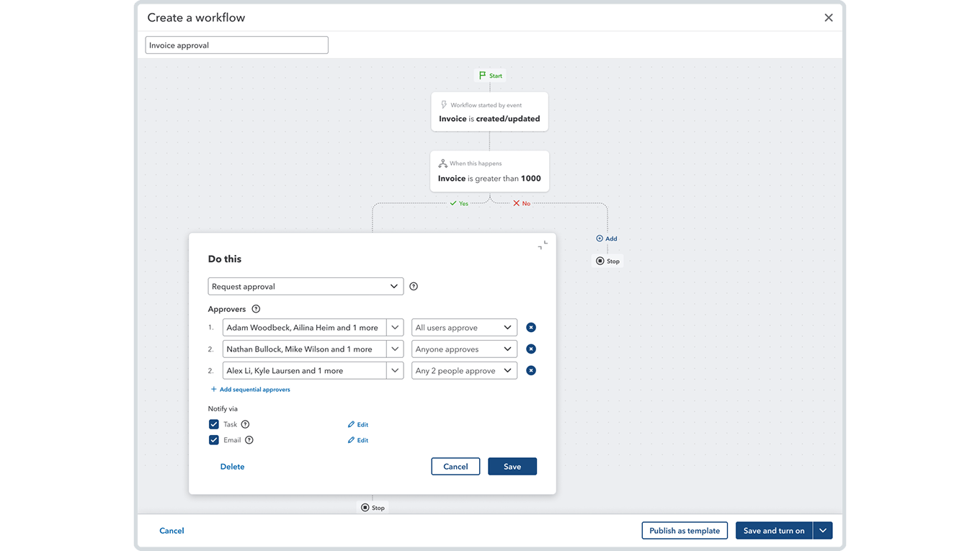
Task: Uncheck the Task notification checkbox
Action: pyautogui.click(x=214, y=425)
